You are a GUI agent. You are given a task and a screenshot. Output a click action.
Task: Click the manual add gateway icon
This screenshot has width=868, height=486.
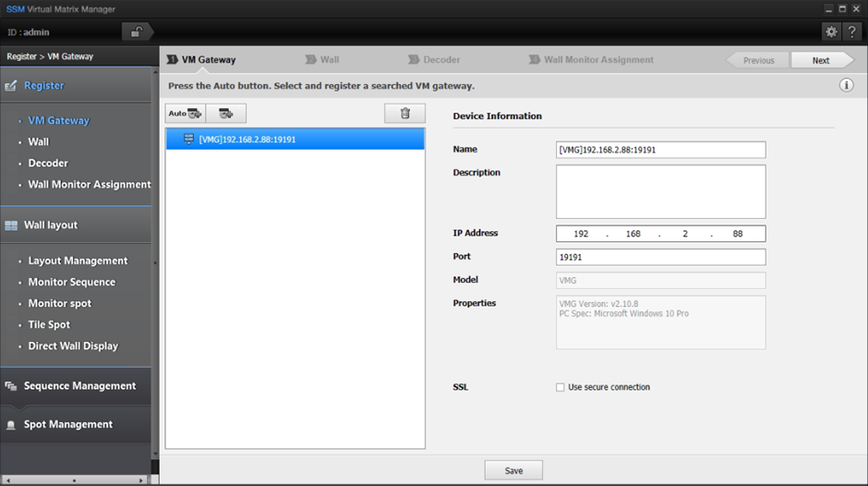[226, 114]
